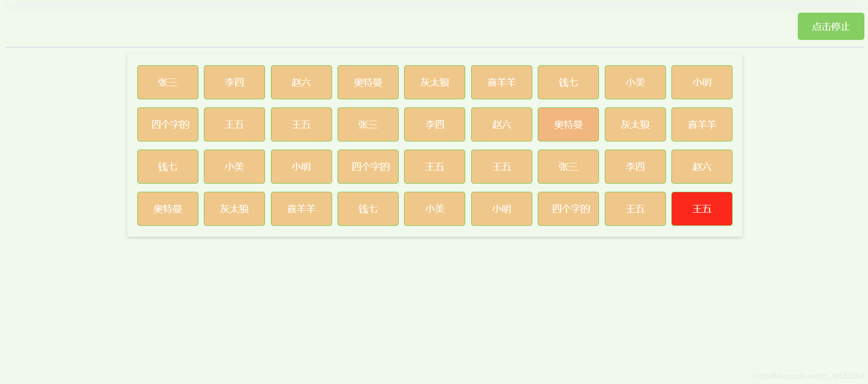Click 张三 card in the second row

pos(368,124)
